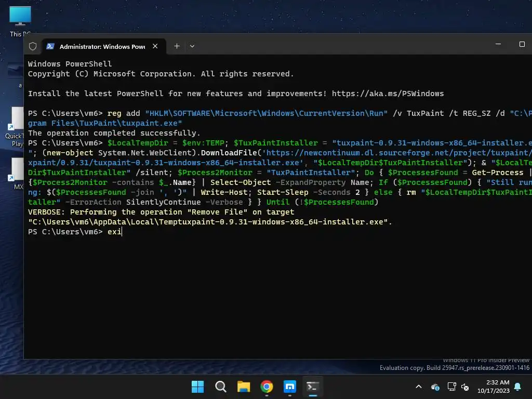Open the Maxthon browser taskbar icon

point(290,387)
